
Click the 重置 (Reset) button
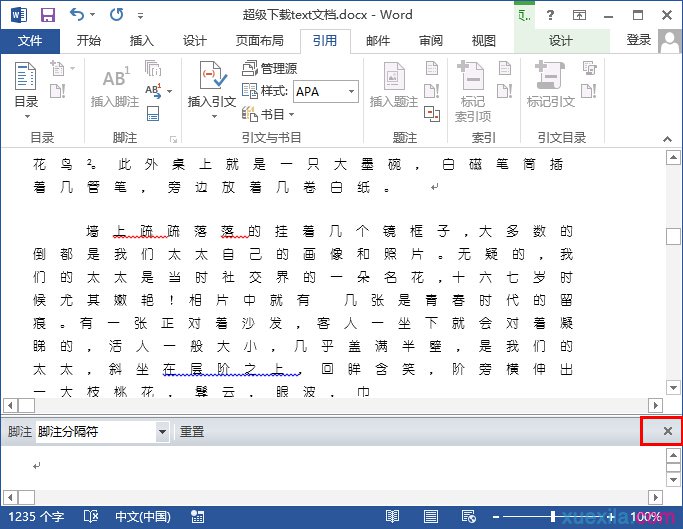pyautogui.click(x=192, y=432)
